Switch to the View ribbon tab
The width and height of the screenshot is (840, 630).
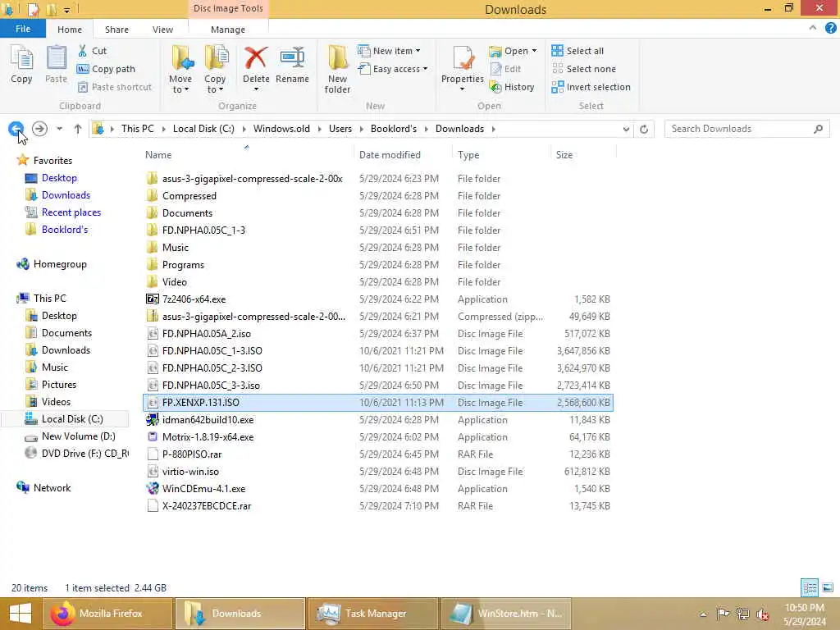click(x=162, y=30)
